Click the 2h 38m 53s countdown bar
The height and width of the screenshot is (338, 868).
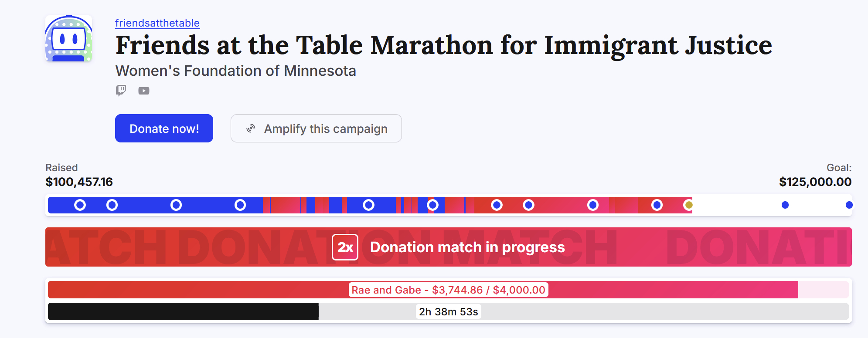448,312
